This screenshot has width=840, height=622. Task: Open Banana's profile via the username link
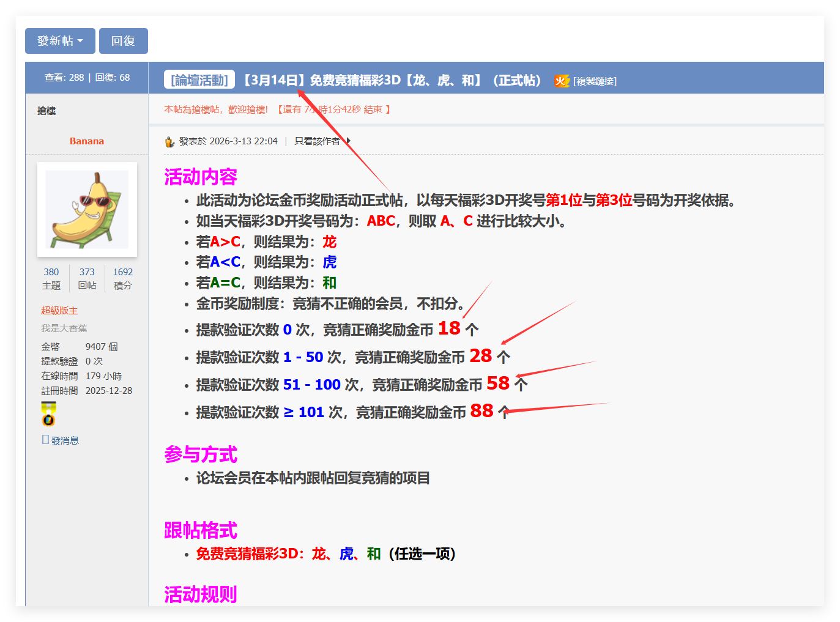[x=86, y=141]
